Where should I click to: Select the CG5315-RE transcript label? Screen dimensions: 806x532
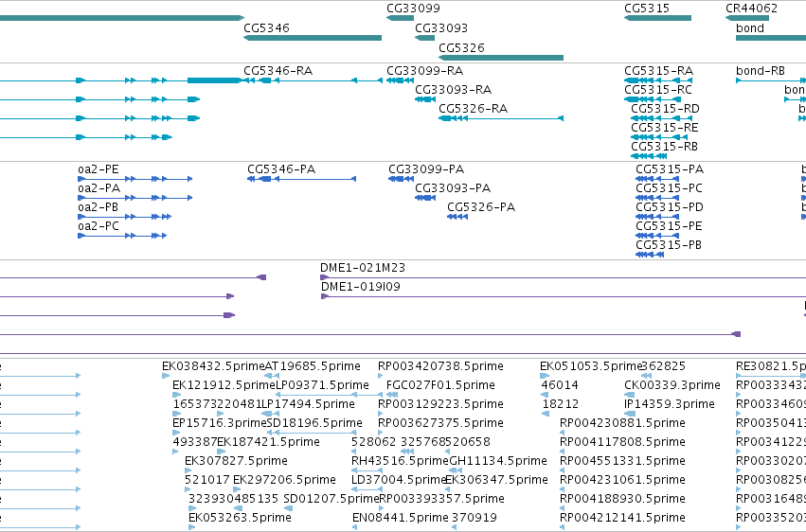click(x=665, y=128)
